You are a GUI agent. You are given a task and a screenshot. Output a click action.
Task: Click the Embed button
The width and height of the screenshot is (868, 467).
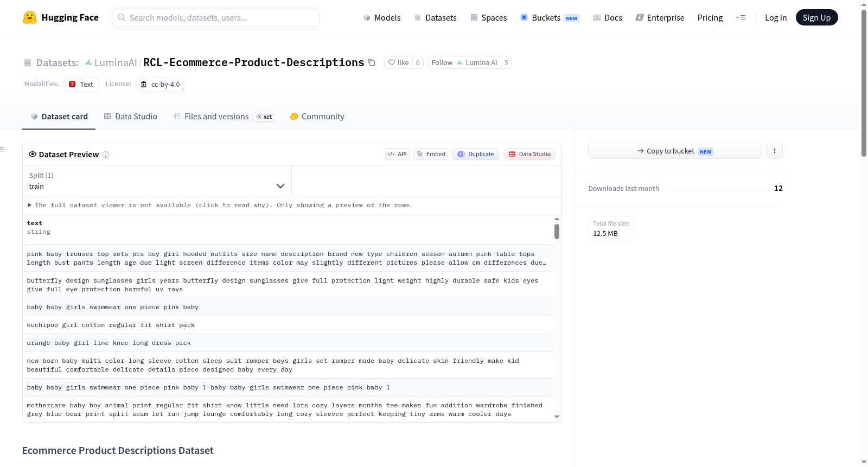coord(431,154)
